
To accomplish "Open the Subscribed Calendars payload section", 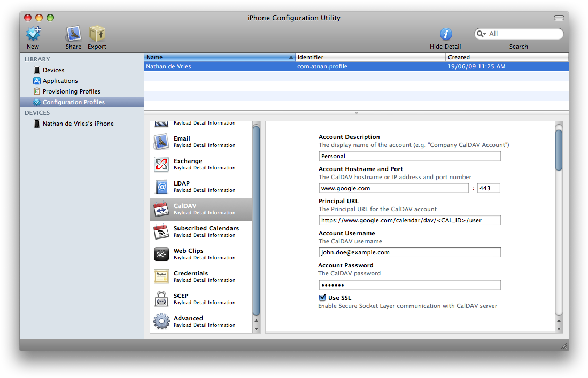I will (202, 232).
